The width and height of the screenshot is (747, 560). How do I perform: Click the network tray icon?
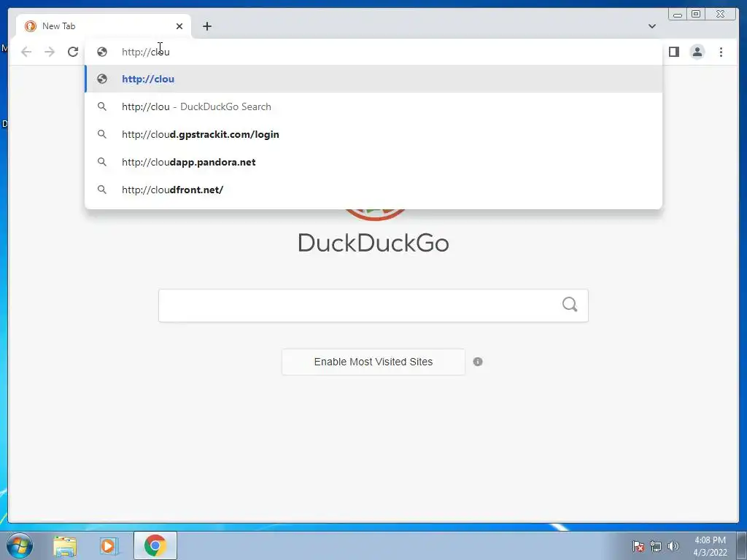[656, 546]
